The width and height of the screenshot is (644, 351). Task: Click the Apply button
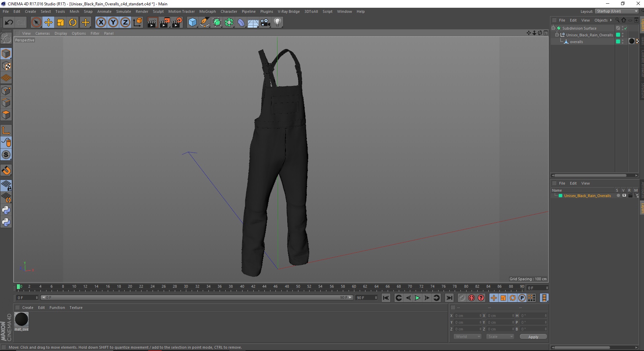533,337
